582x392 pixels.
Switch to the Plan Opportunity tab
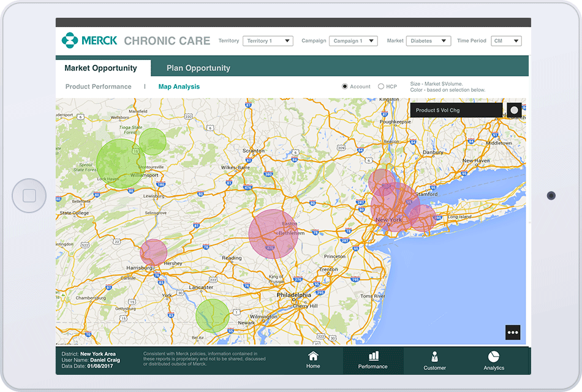(x=198, y=67)
